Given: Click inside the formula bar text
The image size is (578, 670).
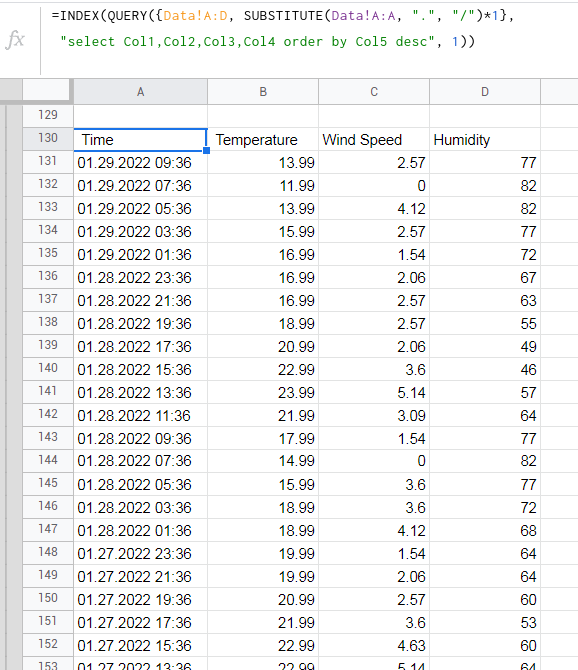Looking at the screenshot, I should 282,29.
